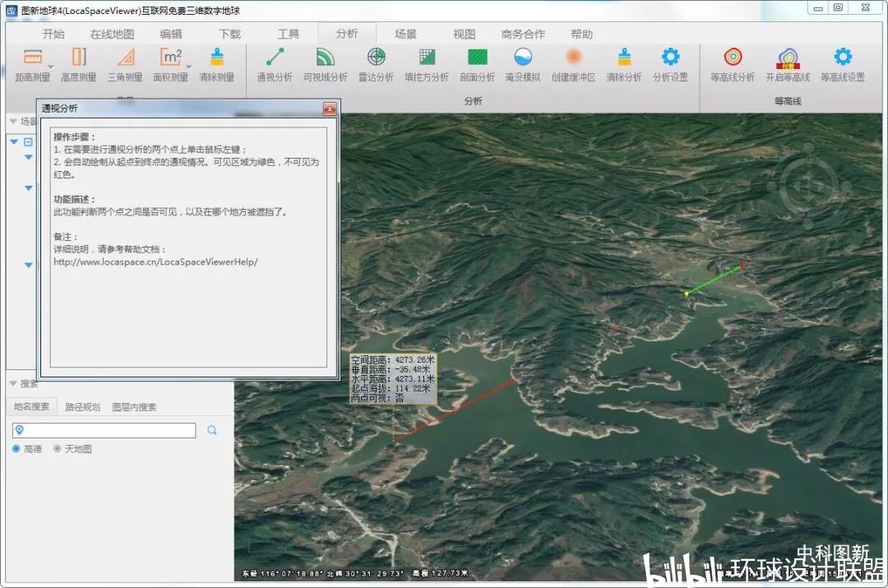This screenshot has height=588, width=888.
Task: Click the red blocked sight line segment
Action: [x=456, y=410]
